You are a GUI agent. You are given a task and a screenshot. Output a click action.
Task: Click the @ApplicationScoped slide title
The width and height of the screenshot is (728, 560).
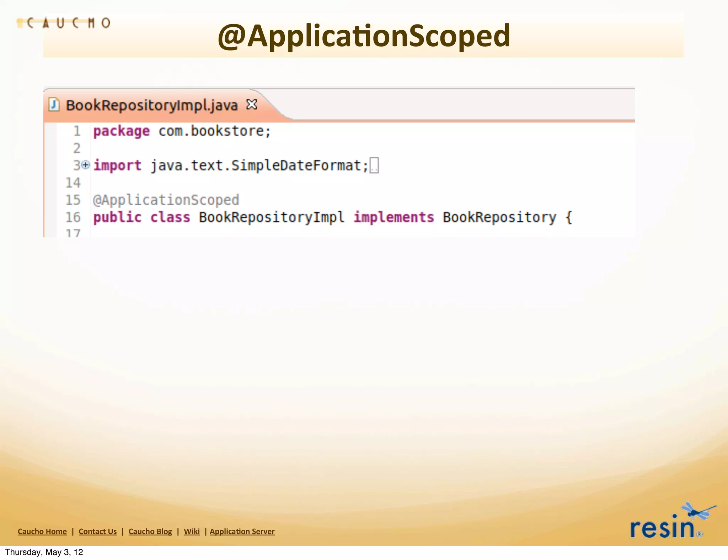(364, 36)
